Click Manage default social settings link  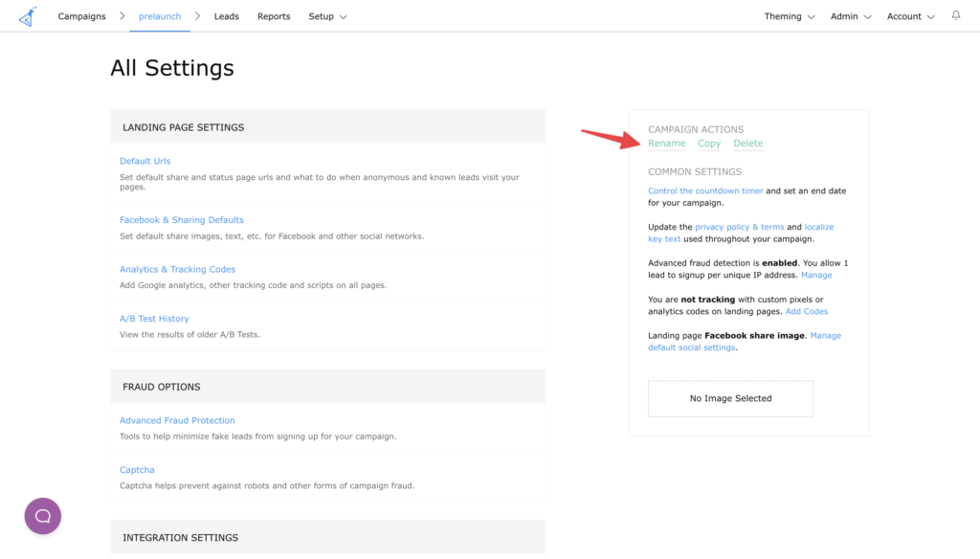pyautogui.click(x=691, y=347)
